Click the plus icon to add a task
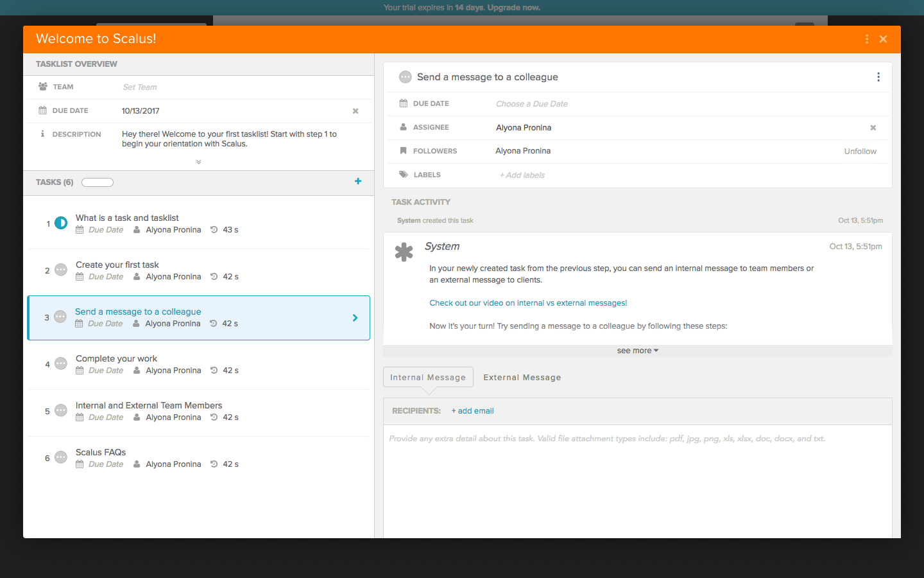This screenshot has height=578, width=924. [x=358, y=182]
